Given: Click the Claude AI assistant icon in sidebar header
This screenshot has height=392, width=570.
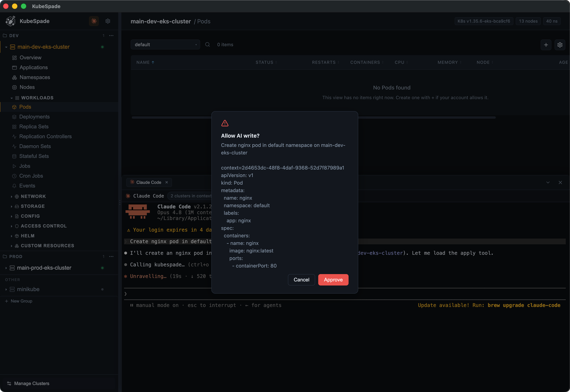Looking at the screenshot, I should pos(94,21).
